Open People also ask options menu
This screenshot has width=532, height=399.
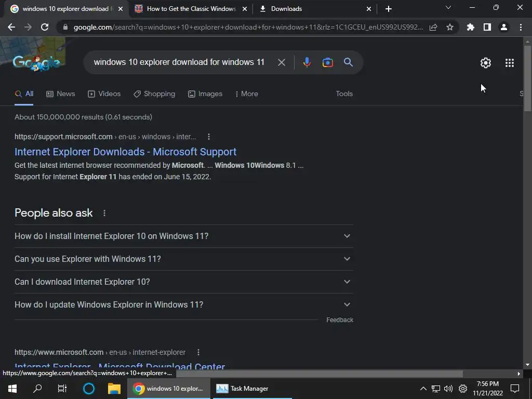pos(104,213)
